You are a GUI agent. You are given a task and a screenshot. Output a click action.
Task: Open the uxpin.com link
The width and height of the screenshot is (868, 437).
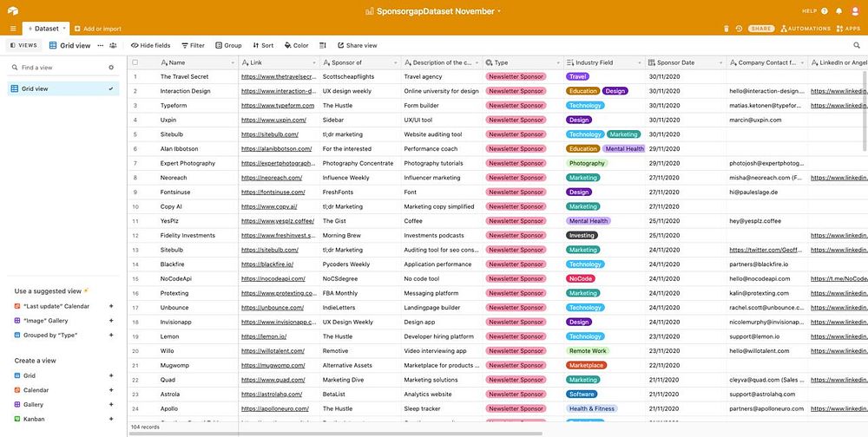[x=273, y=120]
